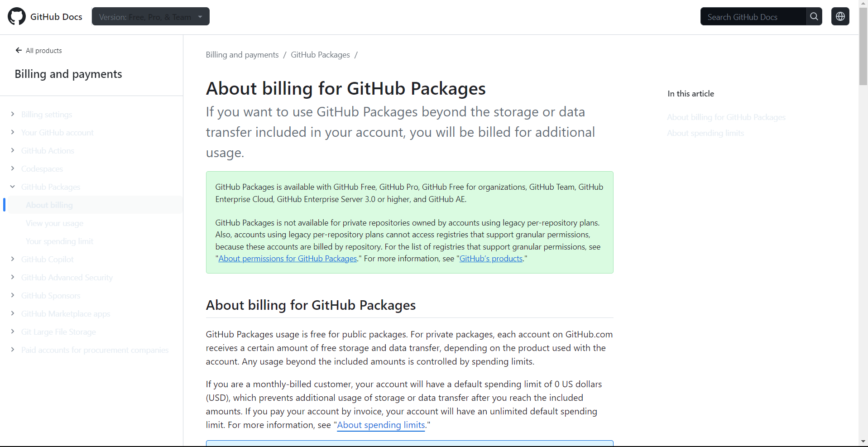Open Billing and payments breadcrumb
Screen dimensions: 868x447
[242, 54]
